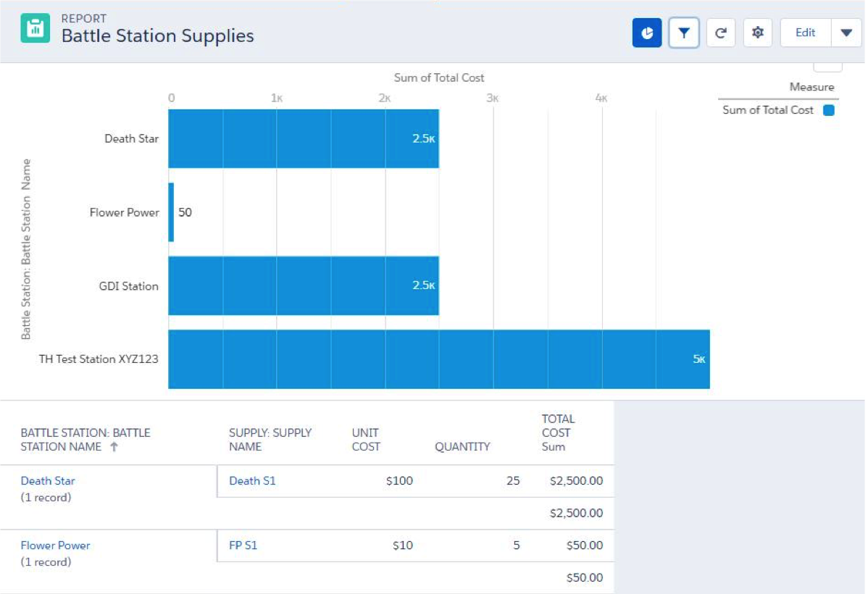Click the GDI Station axis label
This screenshot has width=868, height=594.
coord(128,285)
